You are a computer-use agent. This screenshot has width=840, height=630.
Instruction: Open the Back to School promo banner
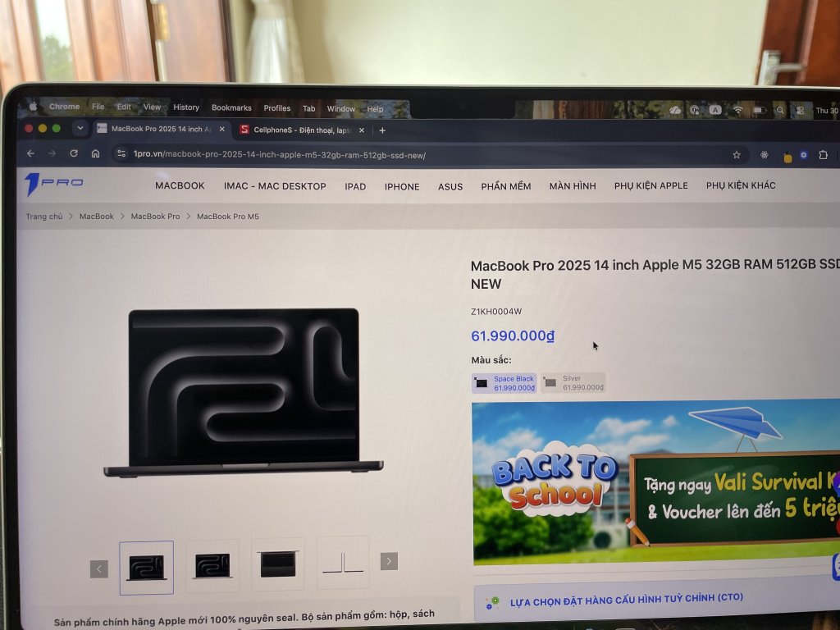(655, 482)
